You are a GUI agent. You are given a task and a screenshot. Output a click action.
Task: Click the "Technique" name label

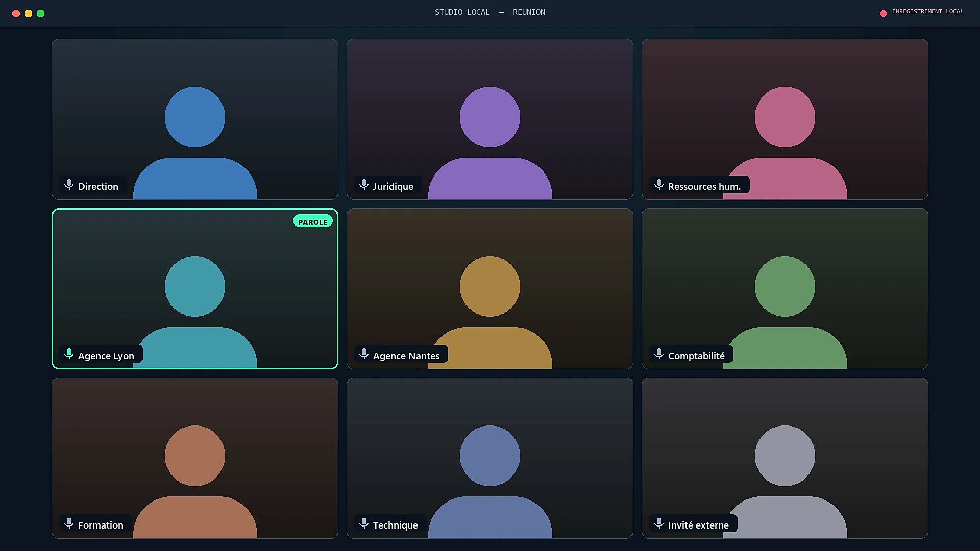click(396, 525)
